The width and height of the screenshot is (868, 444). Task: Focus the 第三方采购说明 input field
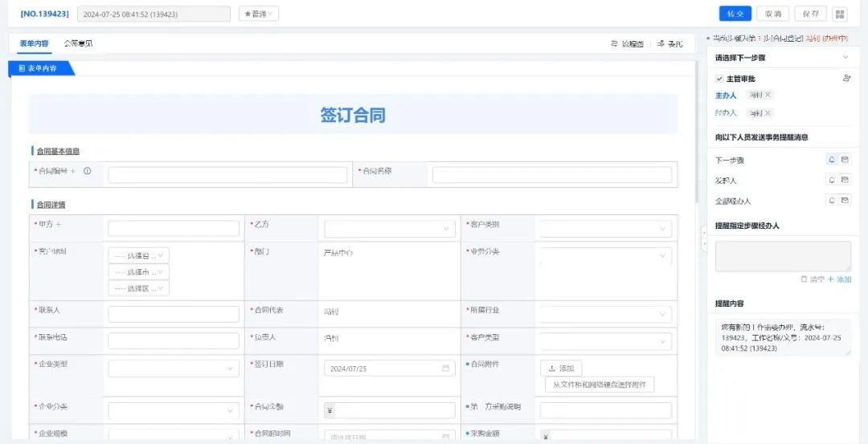(x=606, y=411)
